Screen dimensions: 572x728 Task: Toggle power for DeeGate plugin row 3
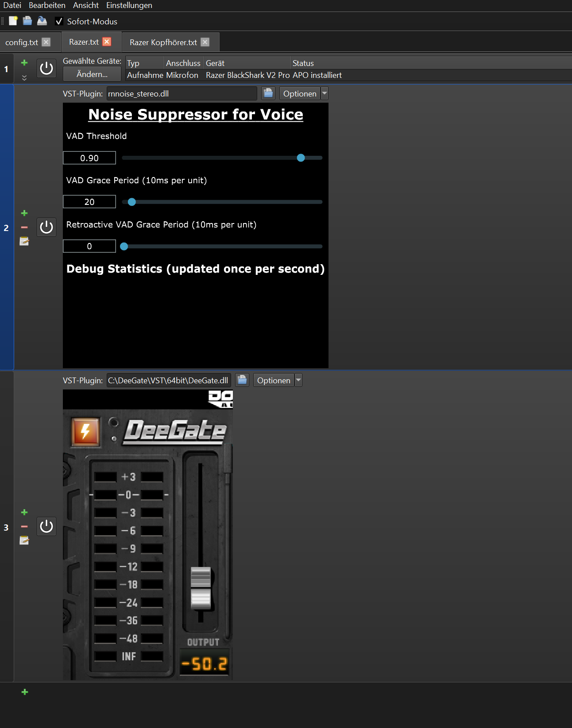point(46,526)
